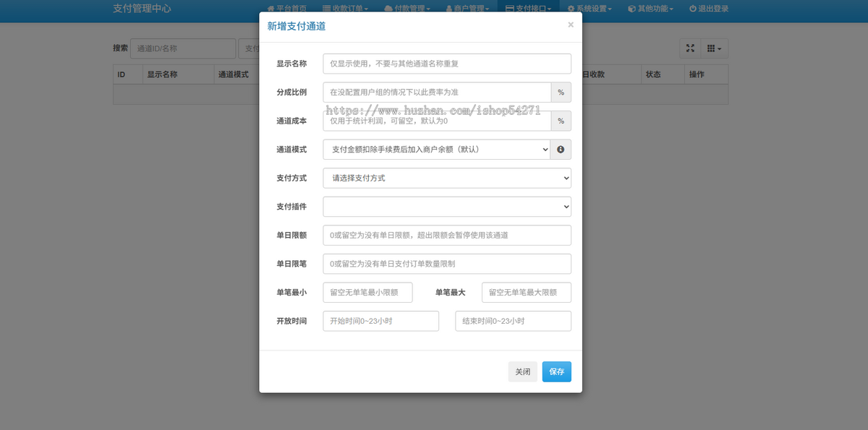Expand the 通道模式 select box
The height and width of the screenshot is (430, 868).
pyautogui.click(x=437, y=150)
